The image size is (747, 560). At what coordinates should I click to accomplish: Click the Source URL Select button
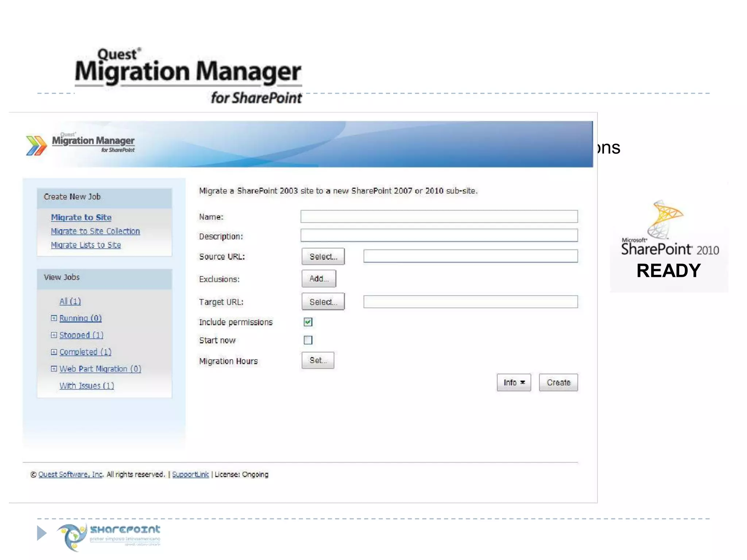323,256
